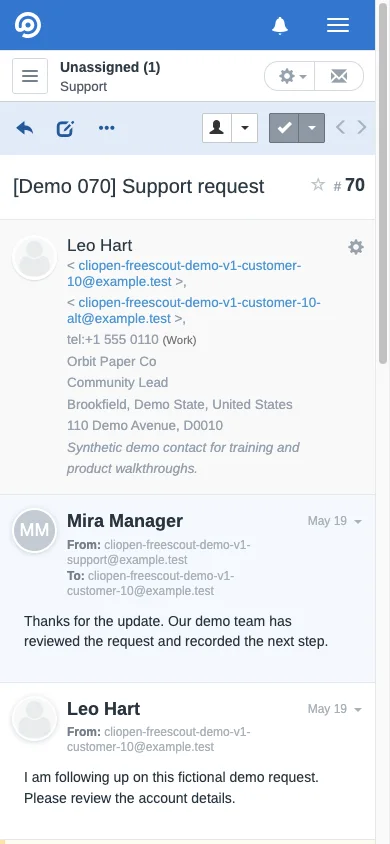Open May 19 dropdown on Mira Manager's message
Screen dimensions: 390x844
click(335, 521)
